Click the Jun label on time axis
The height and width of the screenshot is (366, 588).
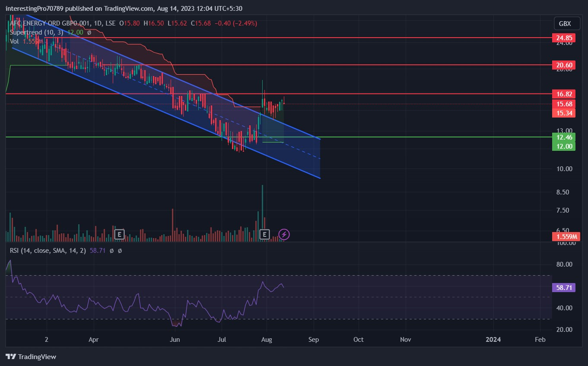point(175,340)
